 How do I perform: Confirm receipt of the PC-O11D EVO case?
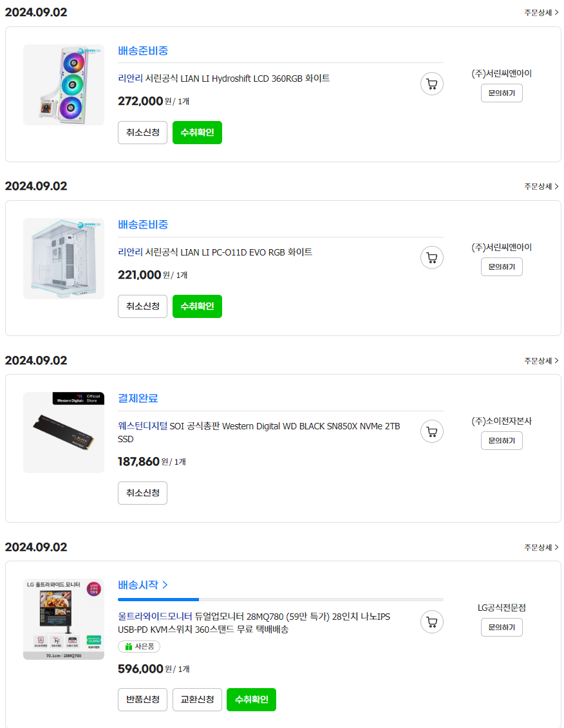click(x=197, y=306)
